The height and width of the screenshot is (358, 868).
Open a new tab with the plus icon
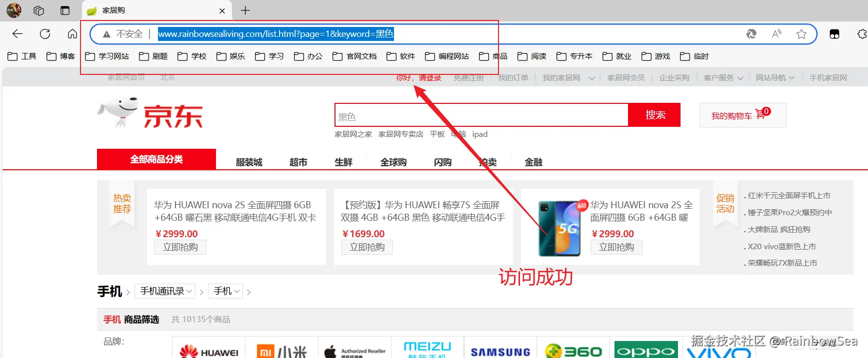click(245, 10)
